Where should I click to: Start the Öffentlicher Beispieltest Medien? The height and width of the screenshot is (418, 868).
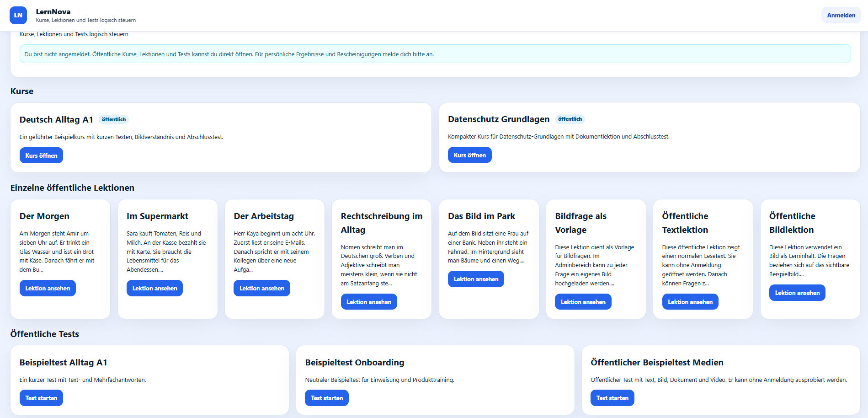point(612,398)
